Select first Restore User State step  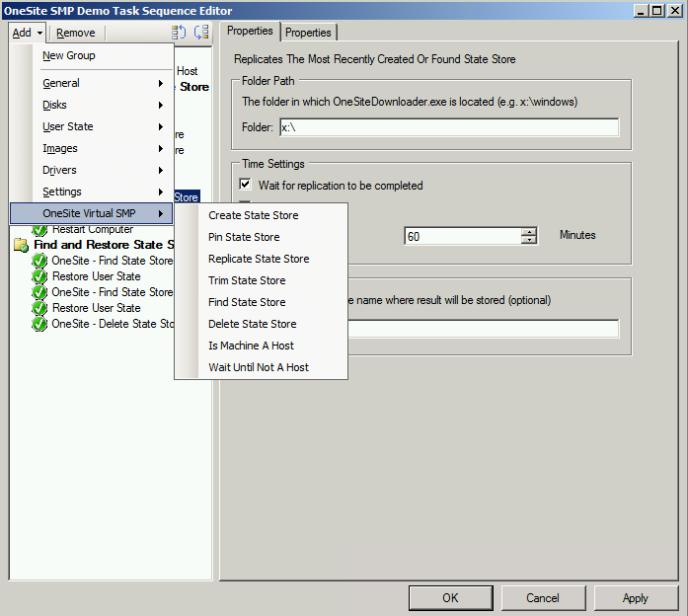[97, 276]
